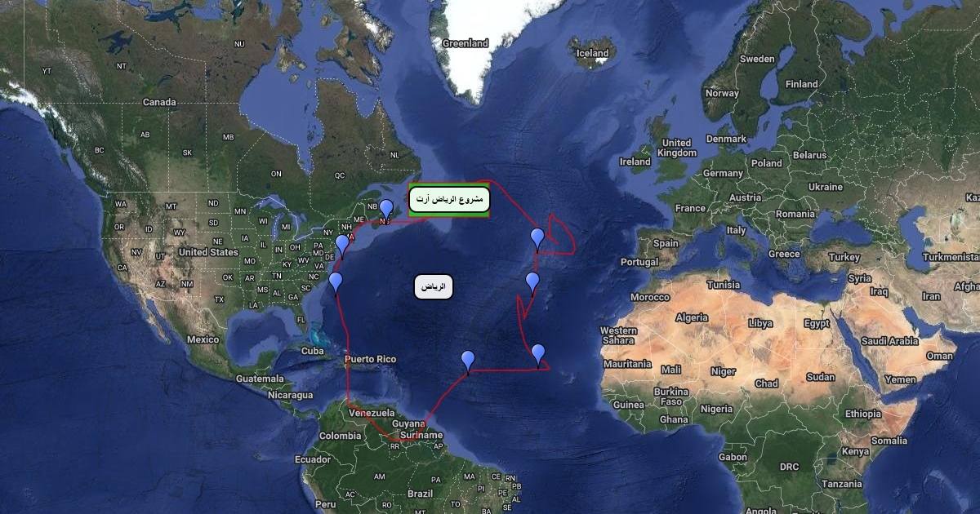Click the marker at the route's southeast corner
This screenshot has width=980, height=514.
pyautogui.click(x=537, y=354)
